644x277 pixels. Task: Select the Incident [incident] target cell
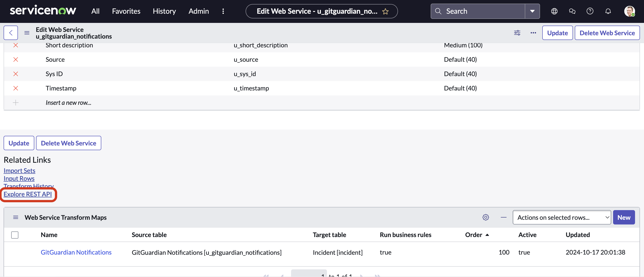[x=337, y=253]
